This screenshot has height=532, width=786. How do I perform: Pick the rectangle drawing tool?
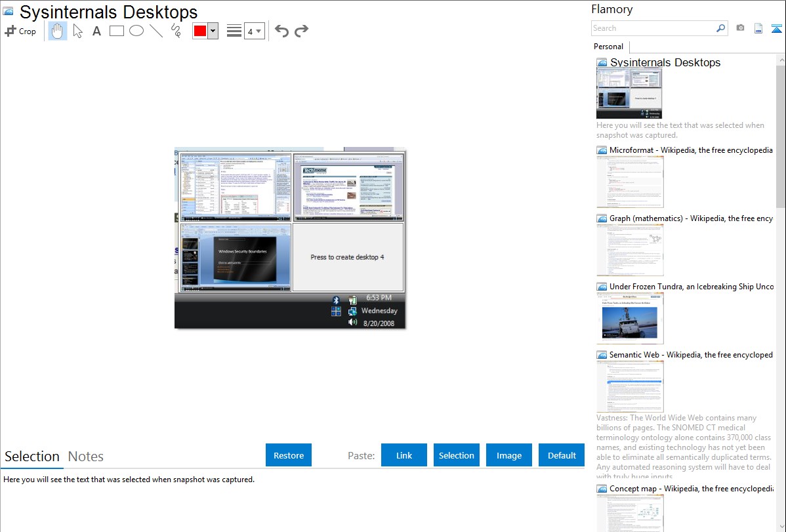coord(116,31)
